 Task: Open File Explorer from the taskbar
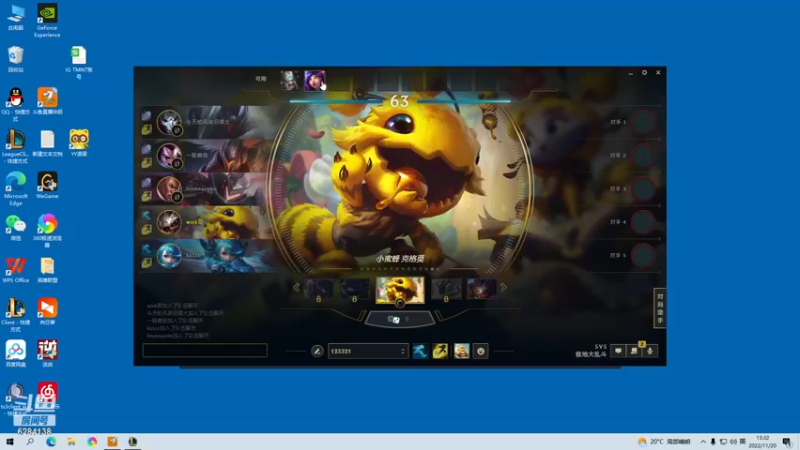pos(71,442)
